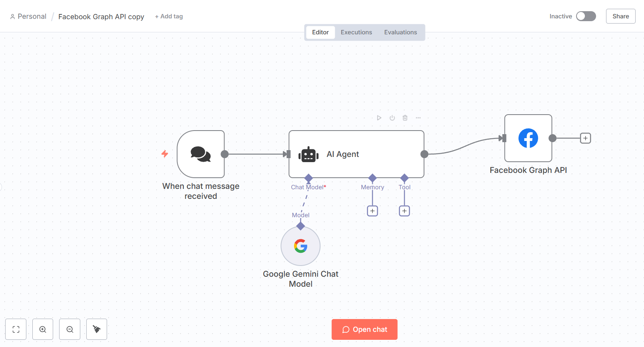
Task: Execute AI Agent node play icon
Action: [x=379, y=118]
